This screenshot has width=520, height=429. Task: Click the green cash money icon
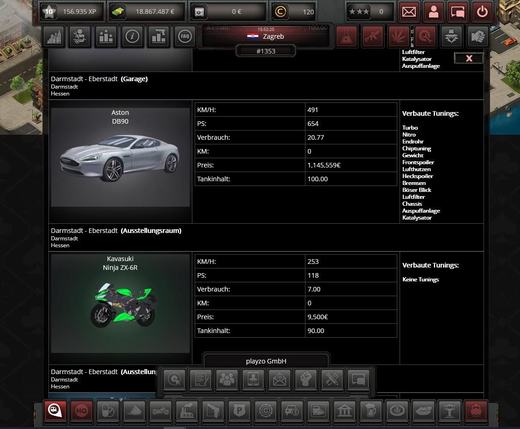(118, 12)
